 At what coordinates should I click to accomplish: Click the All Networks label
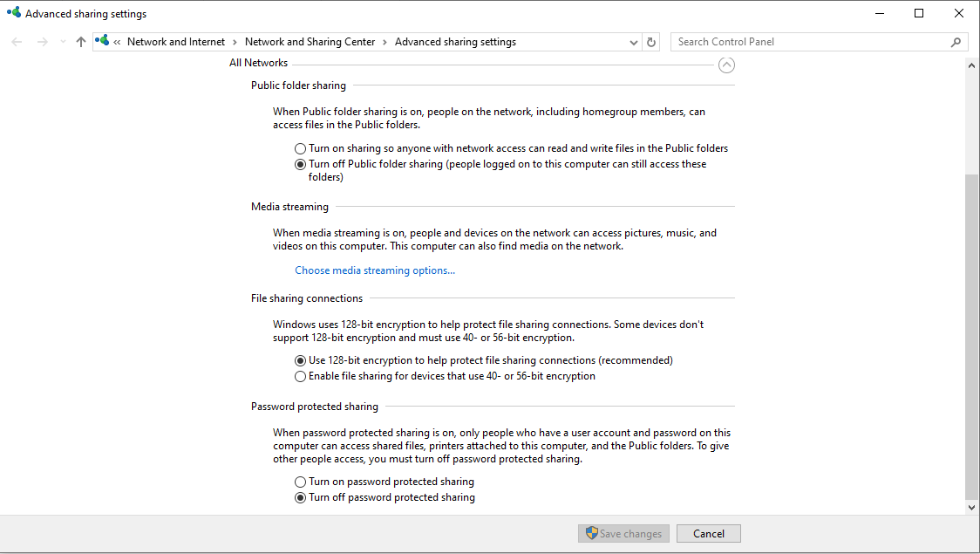pos(258,63)
